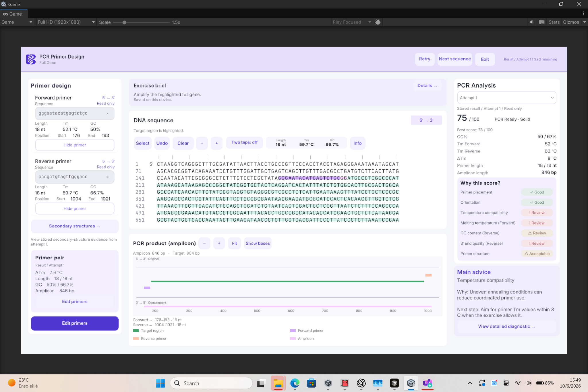The height and width of the screenshot is (392, 588).
Task: Click the taskbar Search box
Action: point(211,383)
